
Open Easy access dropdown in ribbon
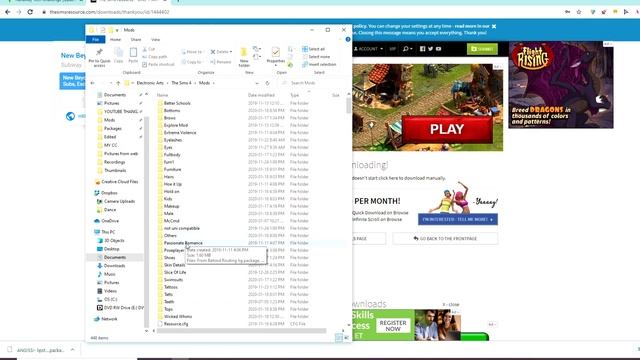pos(257,57)
